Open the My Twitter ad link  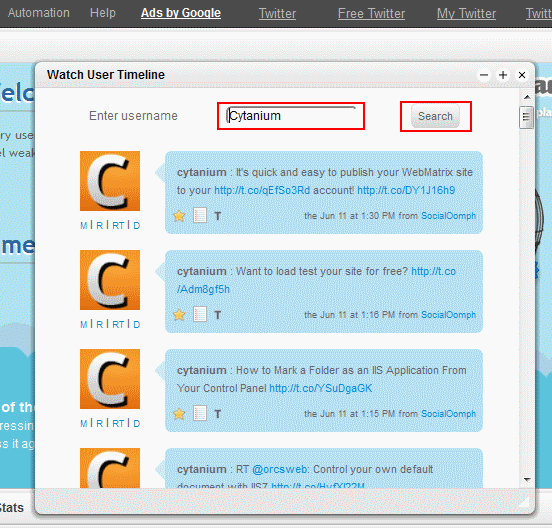pyautogui.click(x=466, y=14)
